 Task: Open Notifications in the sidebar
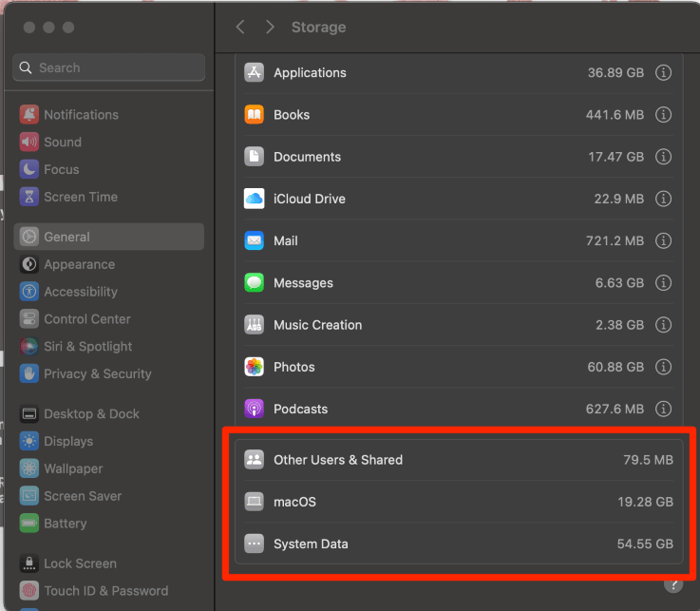[81, 115]
